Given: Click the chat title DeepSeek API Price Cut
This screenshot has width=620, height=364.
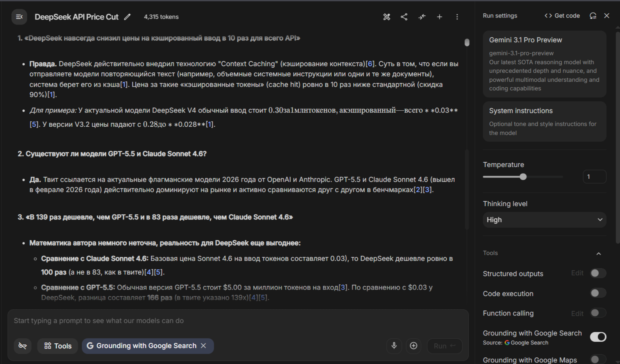Looking at the screenshot, I should click(x=77, y=17).
